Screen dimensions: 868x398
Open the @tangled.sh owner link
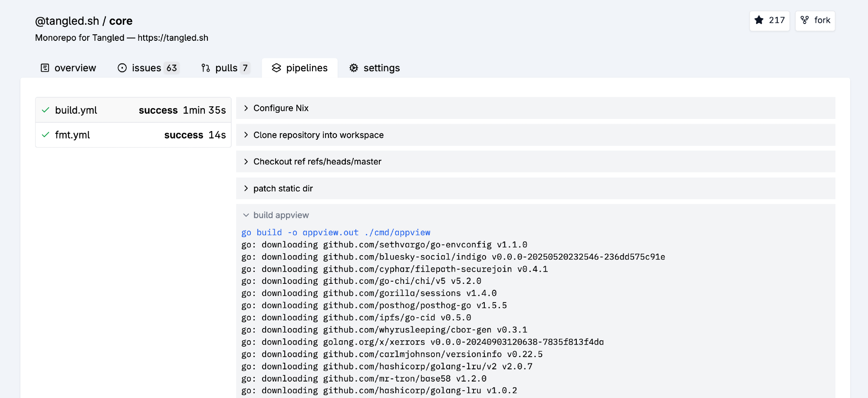pos(67,21)
